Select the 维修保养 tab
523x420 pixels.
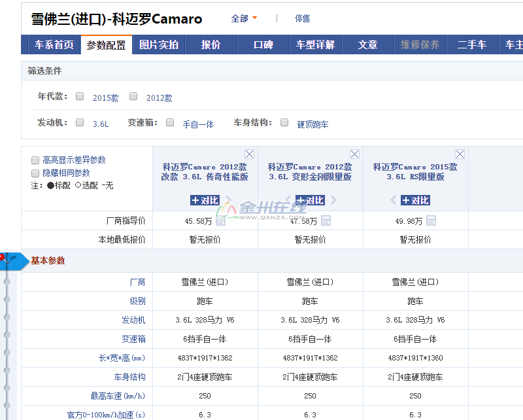point(420,44)
